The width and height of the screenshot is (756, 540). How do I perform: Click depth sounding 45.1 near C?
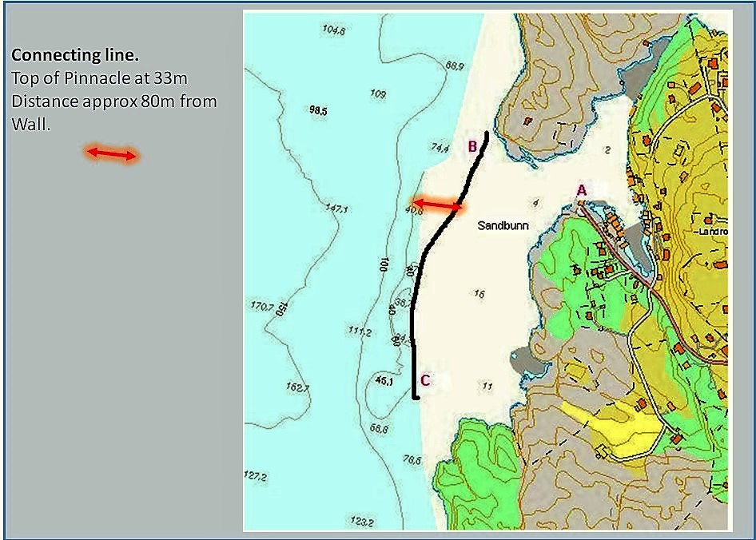coord(384,381)
